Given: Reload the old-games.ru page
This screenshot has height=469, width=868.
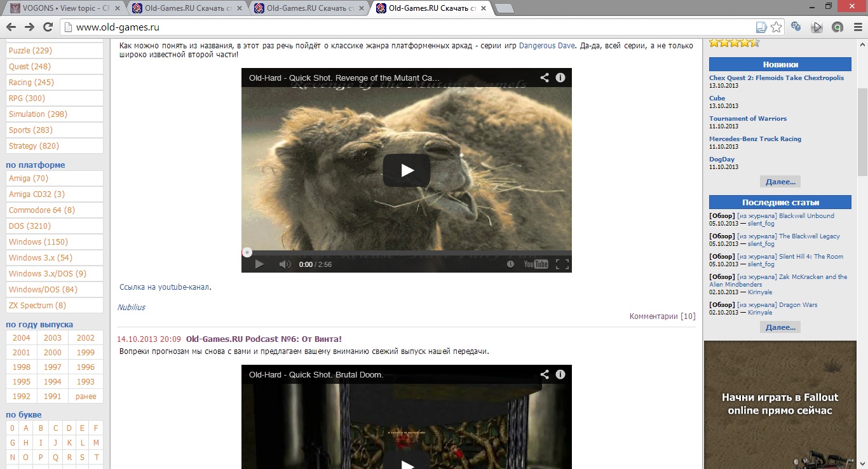Looking at the screenshot, I should (48, 27).
